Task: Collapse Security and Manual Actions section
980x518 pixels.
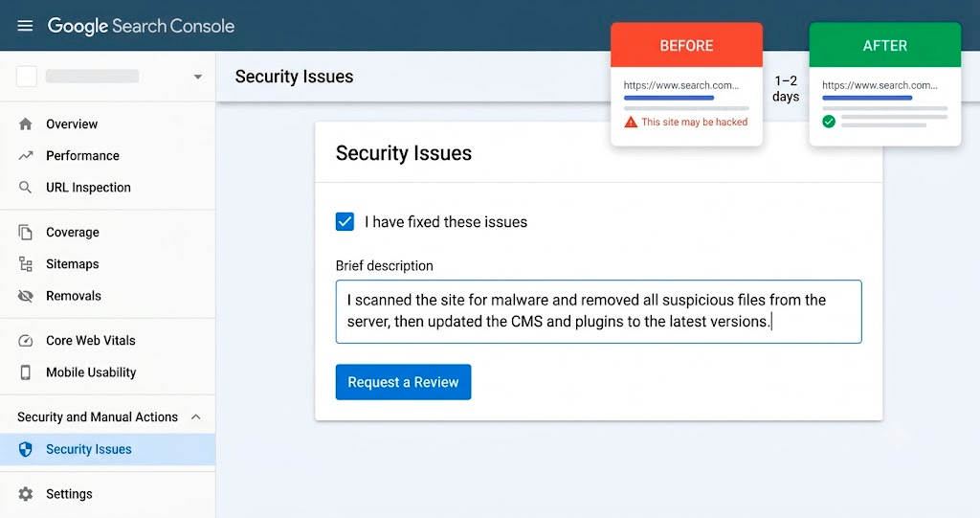Action: tap(195, 417)
